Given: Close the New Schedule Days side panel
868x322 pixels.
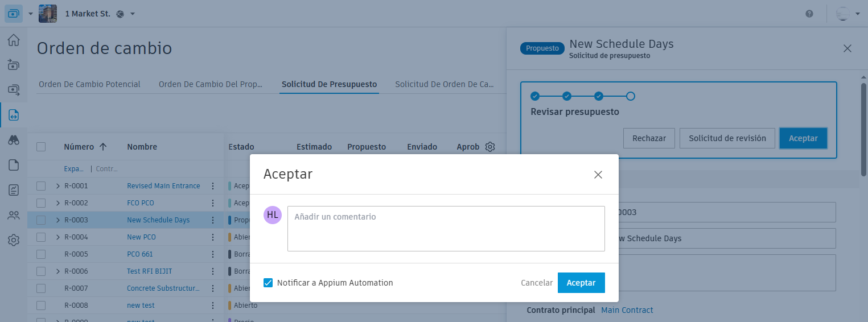Looking at the screenshot, I should coord(848,48).
